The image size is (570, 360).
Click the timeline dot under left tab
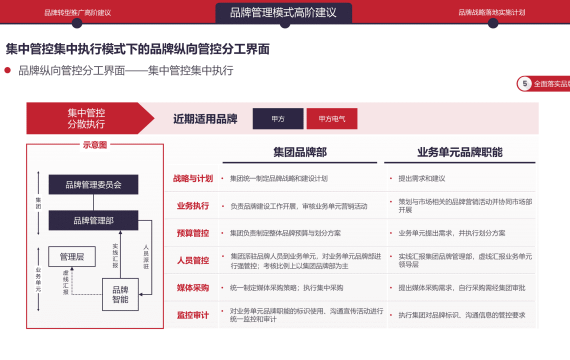point(77,23)
